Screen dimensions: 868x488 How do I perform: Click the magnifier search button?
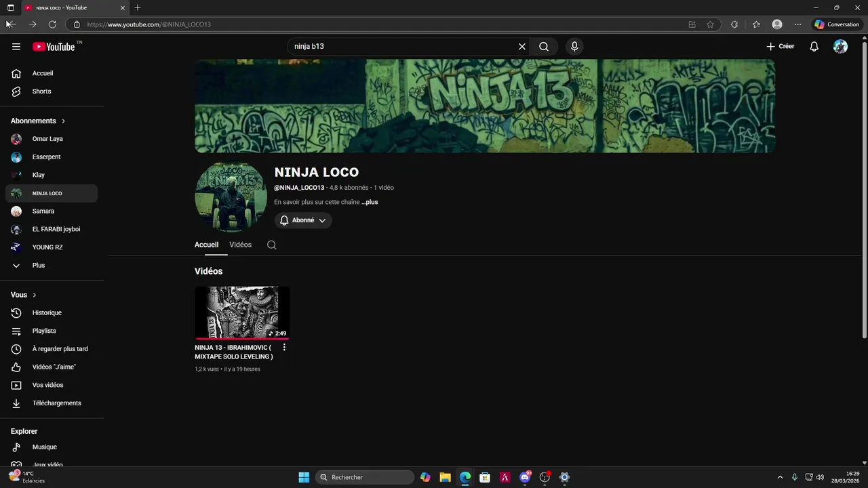click(x=544, y=47)
